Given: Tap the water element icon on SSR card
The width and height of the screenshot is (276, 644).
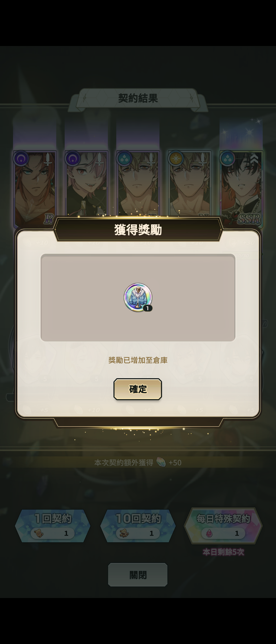Looking at the screenshot, I should coord(227,158).
